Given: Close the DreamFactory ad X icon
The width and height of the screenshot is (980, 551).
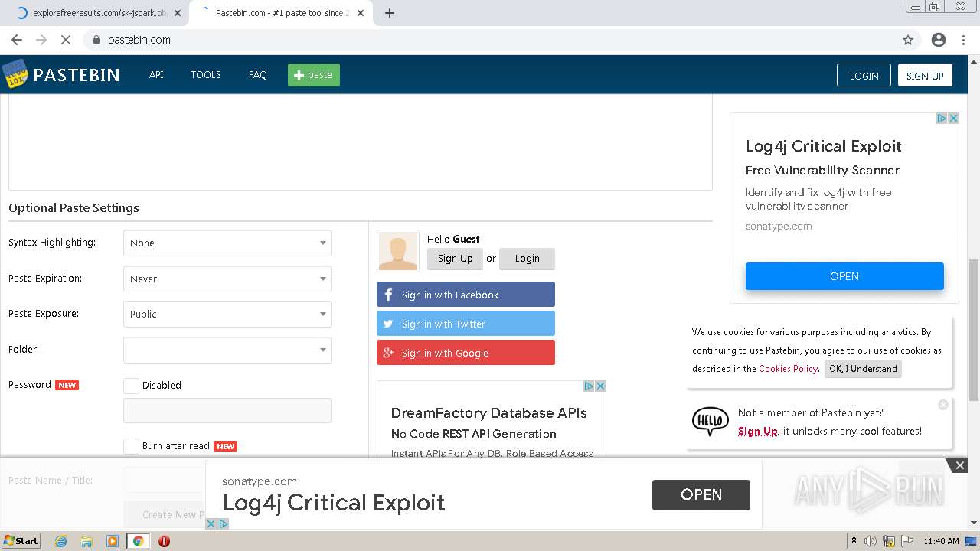Looking at the screenshot, I should 600,386.
